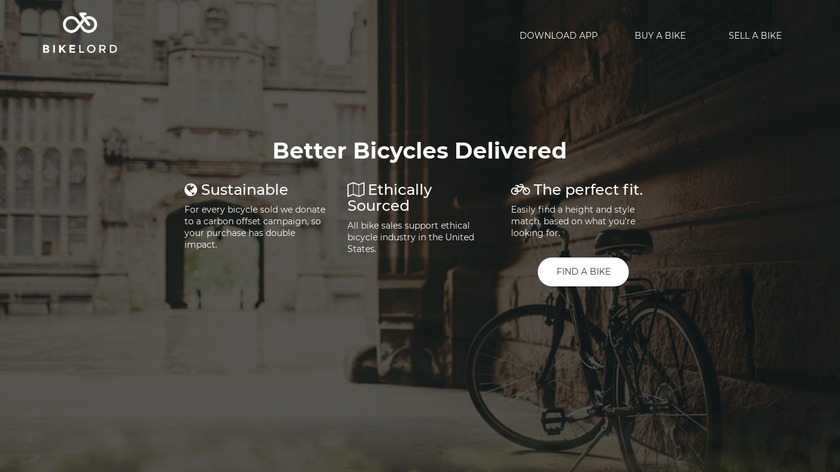840x472 pixels.
Task: Select The perfect fit heading
Action: coord(588,190)
